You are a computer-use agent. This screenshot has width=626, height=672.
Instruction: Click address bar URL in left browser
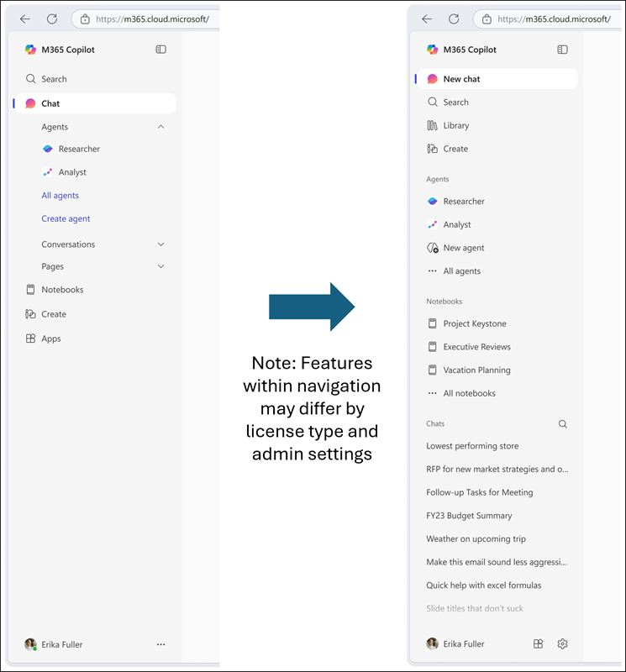(153, 18)
